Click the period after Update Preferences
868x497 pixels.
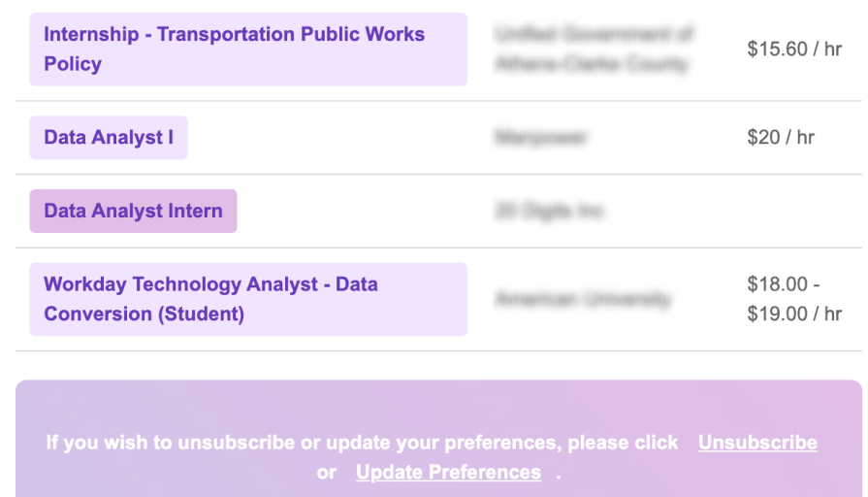pyautogui.click(x=558, y=476)
